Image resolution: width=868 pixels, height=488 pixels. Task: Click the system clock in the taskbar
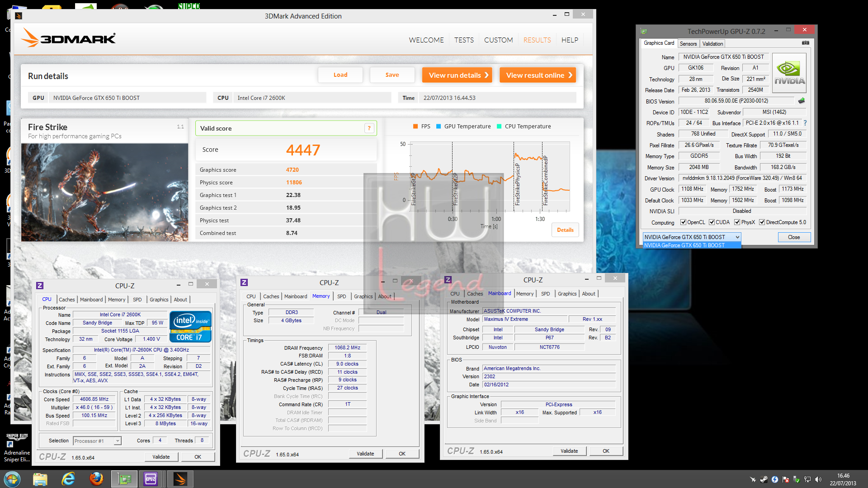(843, 479)
